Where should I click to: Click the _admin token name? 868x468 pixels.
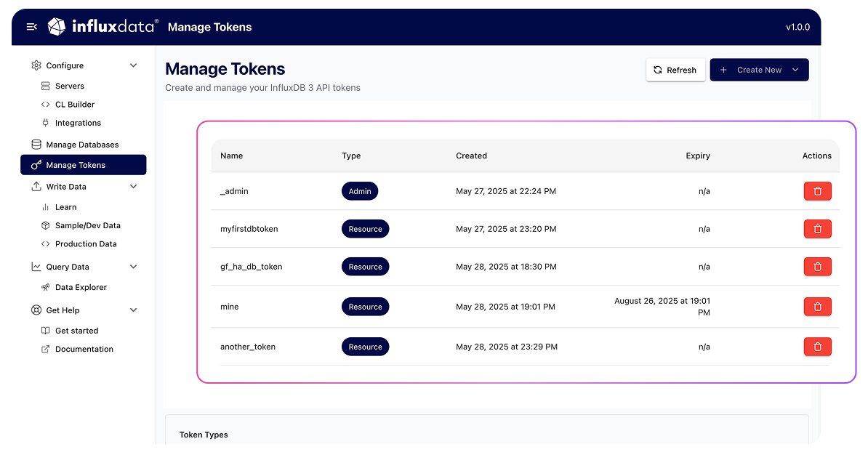(x=234, y=191)
